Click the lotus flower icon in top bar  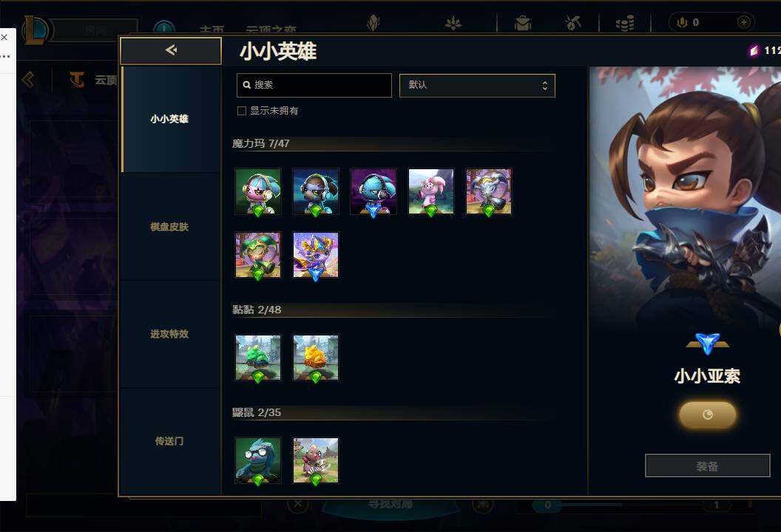453,23
